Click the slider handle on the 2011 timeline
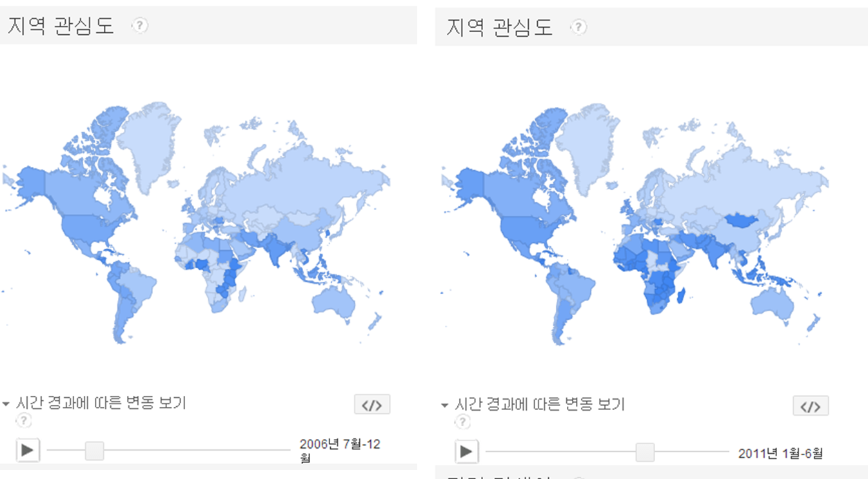 pos(645,452)
